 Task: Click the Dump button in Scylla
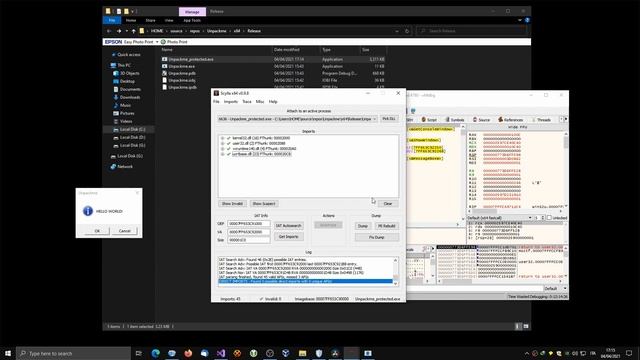point(363,226)
